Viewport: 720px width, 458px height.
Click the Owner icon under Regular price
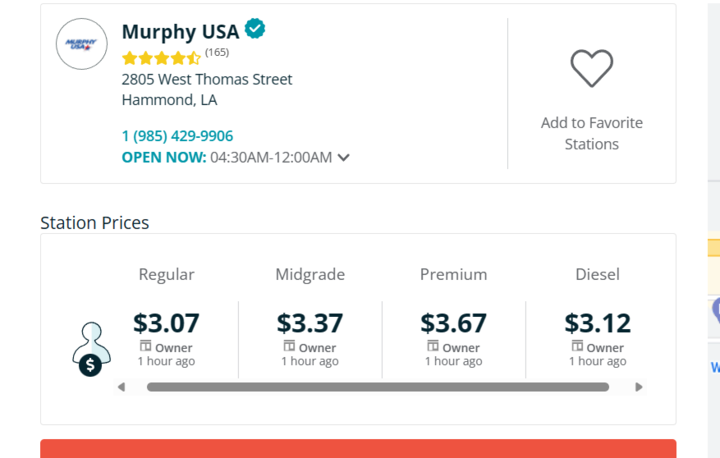point(146,346)
